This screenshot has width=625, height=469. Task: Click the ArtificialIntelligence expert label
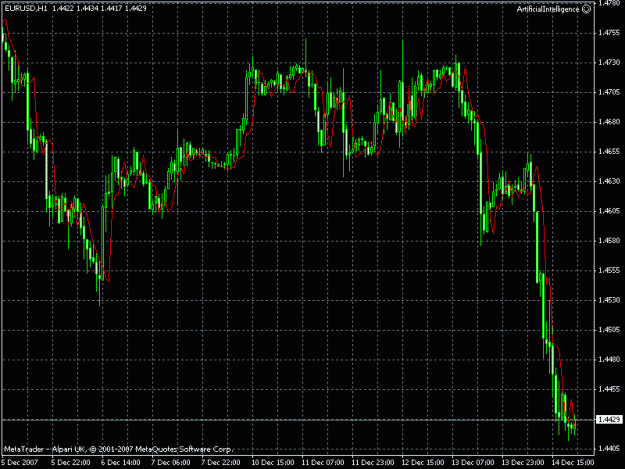point(548,9)
